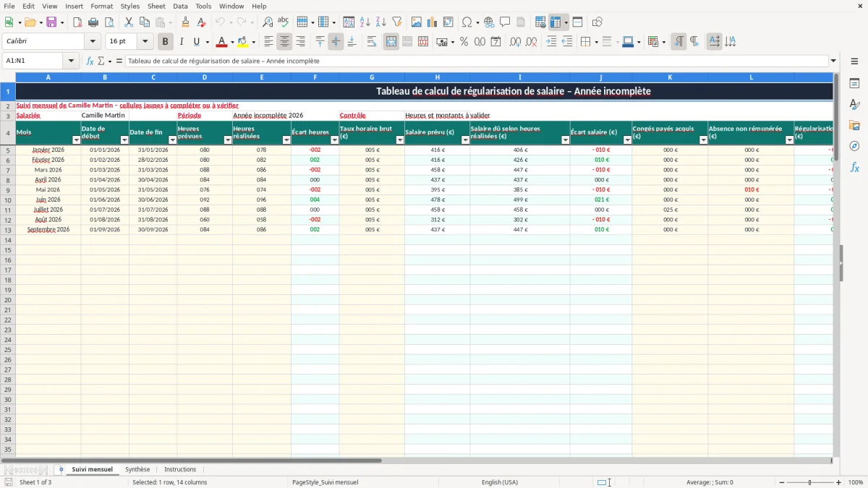Open the sidebar Properties panel icon
Viewport: 868px width, 488px height.
[x=854, y=84]
